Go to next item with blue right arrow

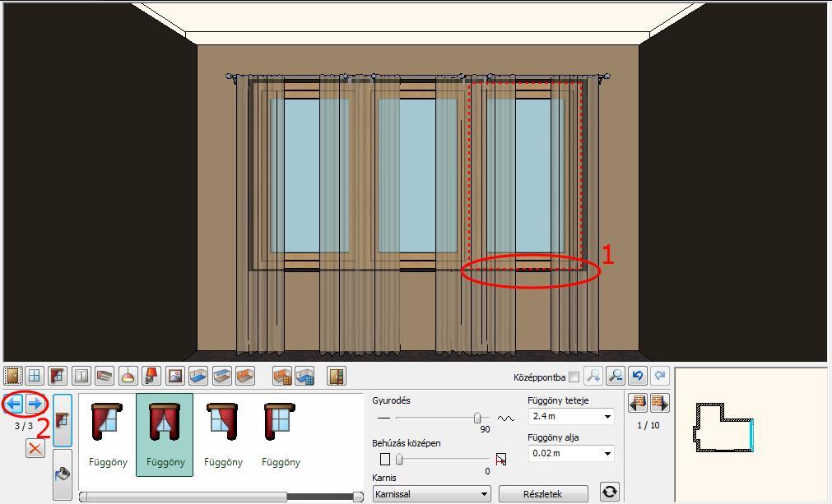(35, 405)
